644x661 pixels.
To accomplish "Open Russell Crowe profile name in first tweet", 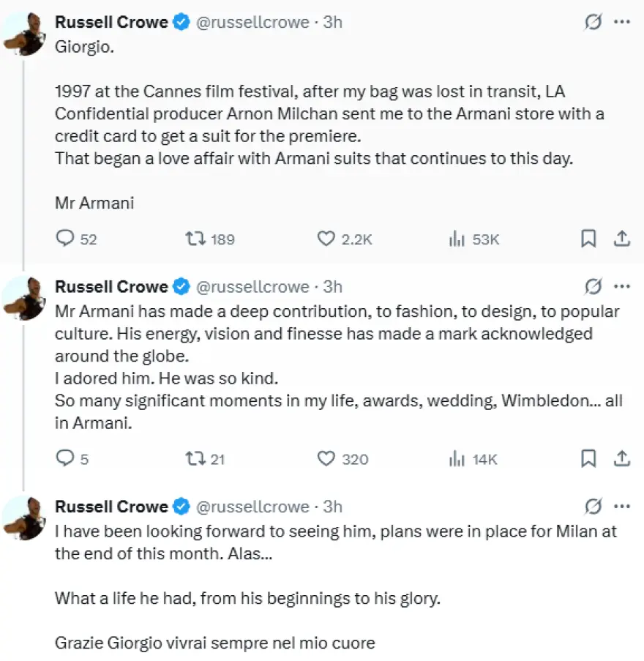I will 111,22.
